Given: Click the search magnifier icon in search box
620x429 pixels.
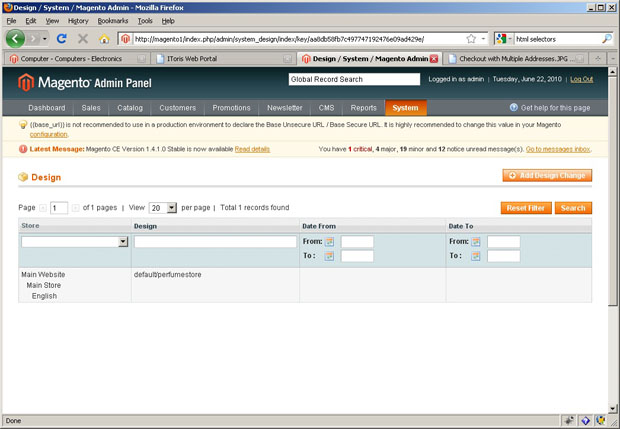Looking at the screenshot, I should 607,39.
